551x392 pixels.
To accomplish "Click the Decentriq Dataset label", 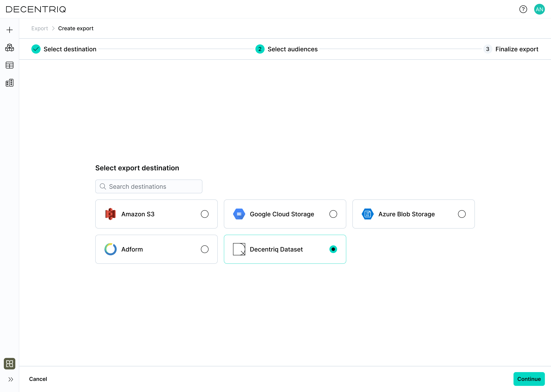I will tap(276, 249).
